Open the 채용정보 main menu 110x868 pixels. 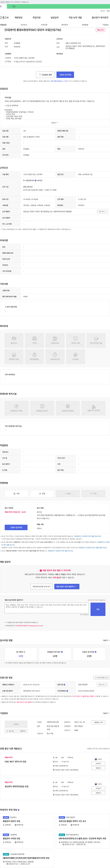[x=19, y=18]
